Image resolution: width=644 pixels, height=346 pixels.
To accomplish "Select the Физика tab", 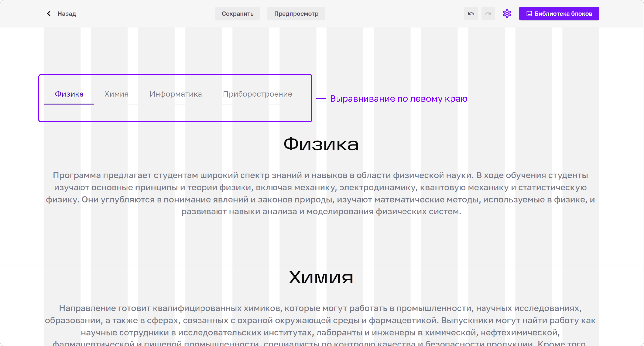I will pyautogui.click(x=69, y=94).
